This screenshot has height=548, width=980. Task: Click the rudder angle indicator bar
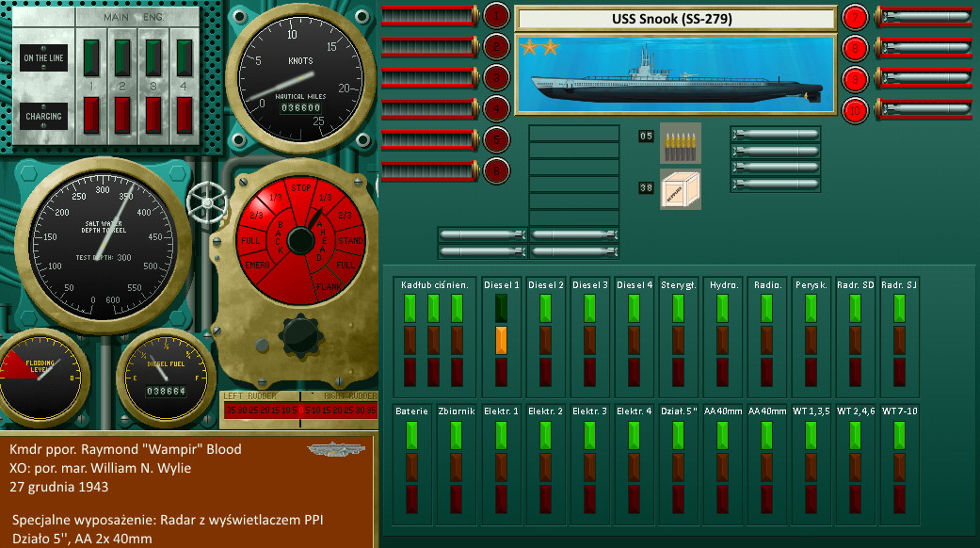[x=299, y=410]
